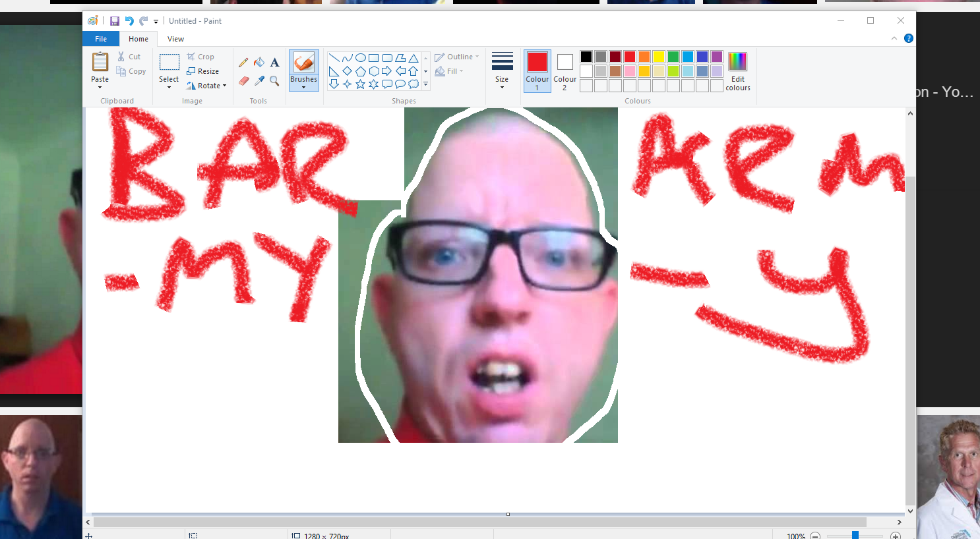Viewport: 980px width, 539px height.
Task: Expand the Shapes gallery more arrow
Action: [426, 84]
